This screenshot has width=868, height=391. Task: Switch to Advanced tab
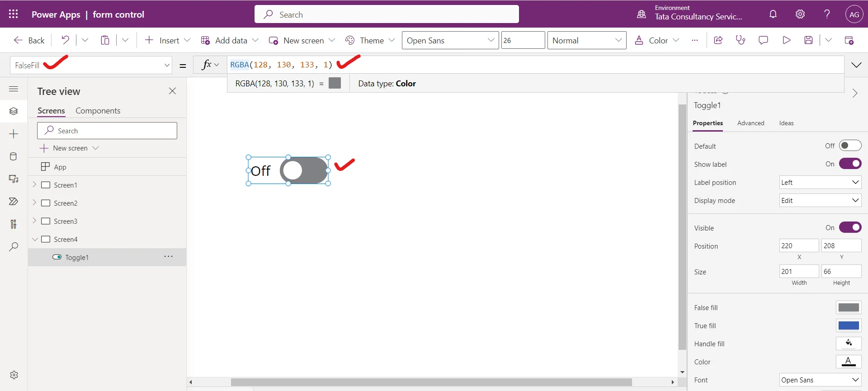click(x=750, y=123)
